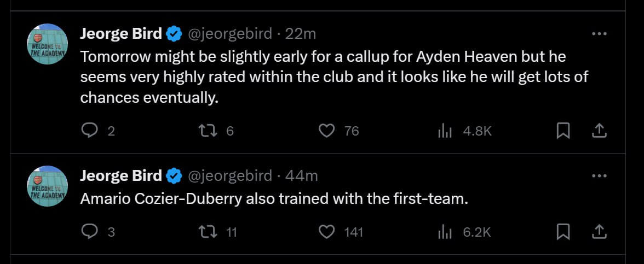This screenshot has height=264, width=644.
Task: Click @jeorgebird handle on the second tweet
Action: coord(230,176)
